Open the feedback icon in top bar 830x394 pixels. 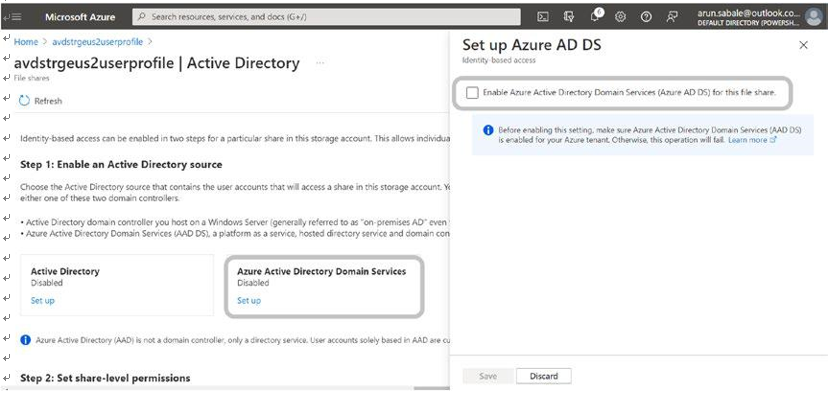pyautogui.click(x=672, y=16)
